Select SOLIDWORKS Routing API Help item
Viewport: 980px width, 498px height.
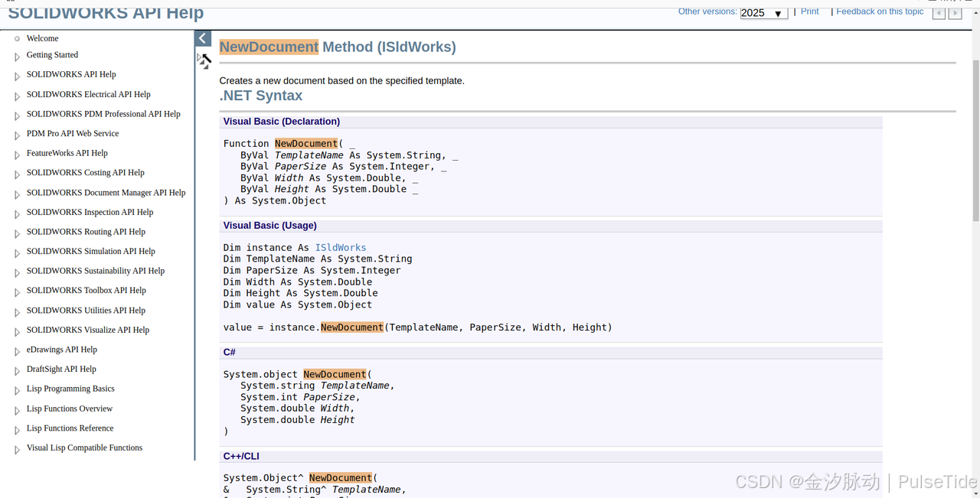tap(86, 232)
